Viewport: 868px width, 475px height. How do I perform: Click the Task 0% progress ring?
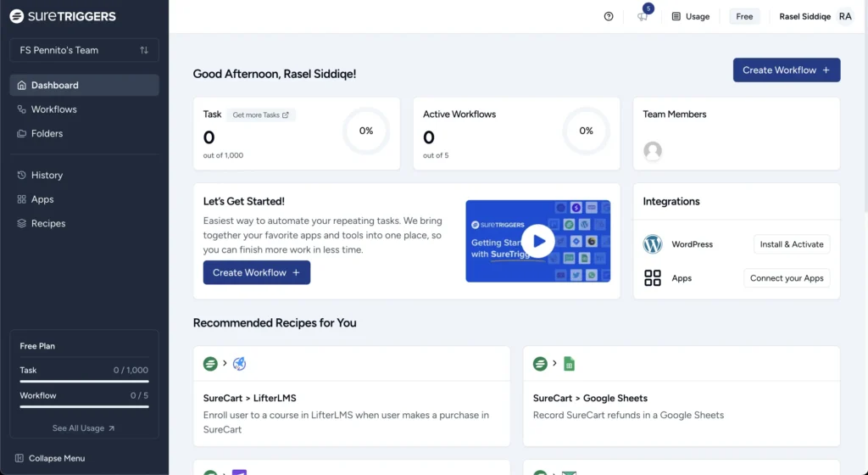tap(366, 131)
